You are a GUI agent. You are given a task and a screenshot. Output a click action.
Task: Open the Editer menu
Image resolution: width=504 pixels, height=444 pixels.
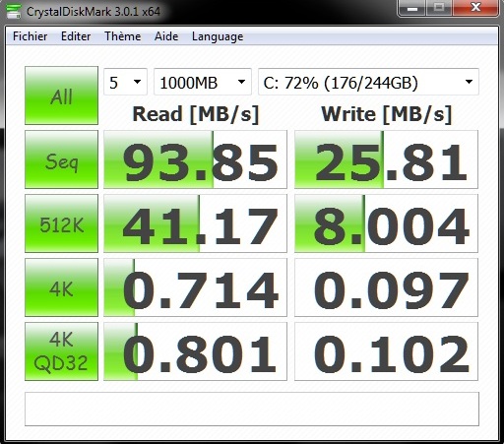(76, 36)
